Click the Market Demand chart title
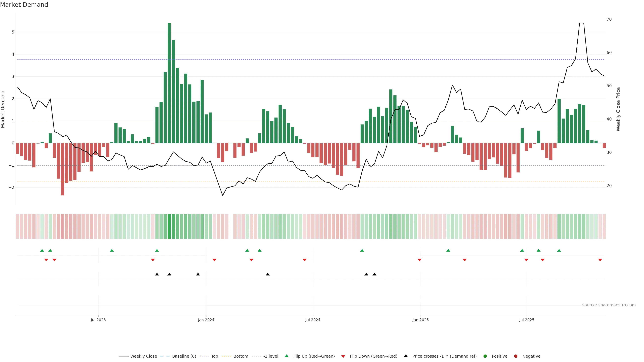Screen dimensions: 644x362 [x=24, y=5]
